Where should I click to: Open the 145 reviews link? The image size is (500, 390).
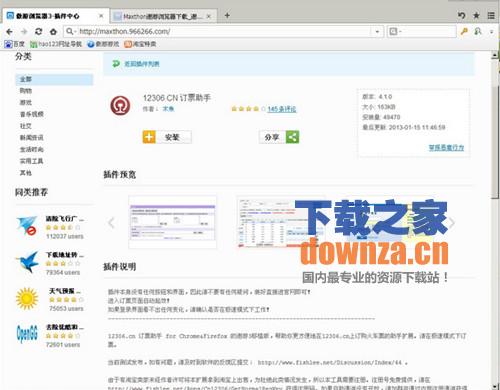click(x=282, y=109)
